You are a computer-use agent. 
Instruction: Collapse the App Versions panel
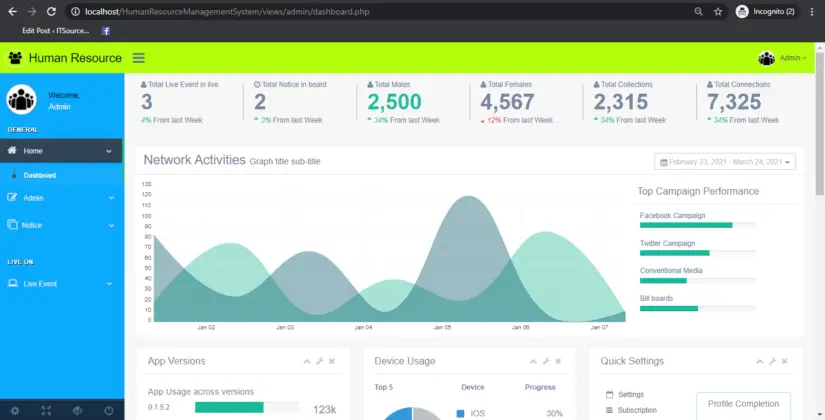(306, 361)
